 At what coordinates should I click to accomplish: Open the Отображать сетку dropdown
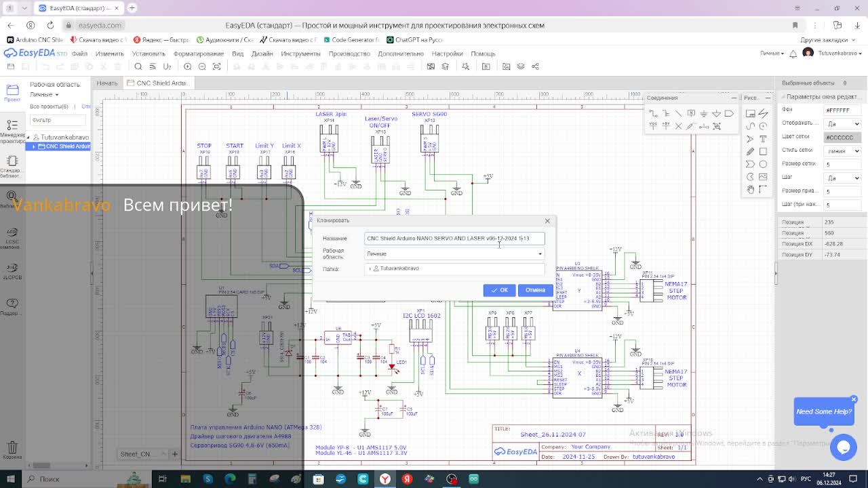click(x=843, y=123)
